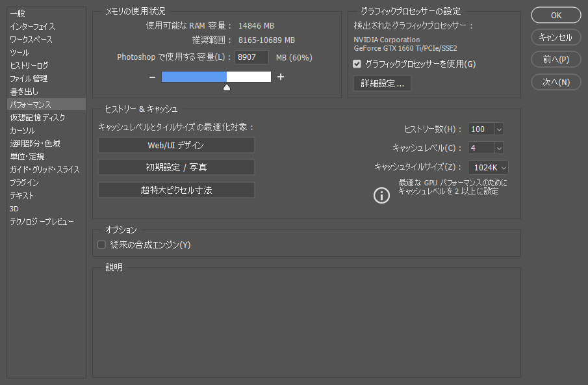Viewport: 588px width, 385px height.
Task: Select the 3D preferences category
Action: [16, 208]
